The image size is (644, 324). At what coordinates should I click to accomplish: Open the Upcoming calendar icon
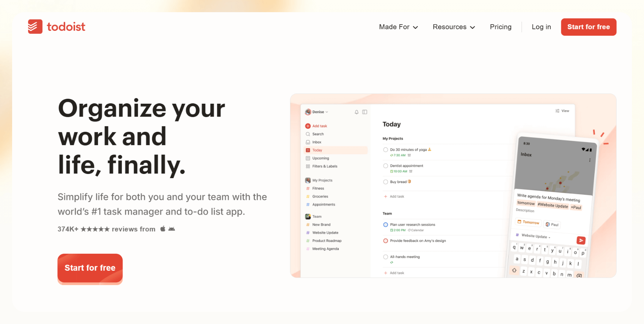click(308, 158)
